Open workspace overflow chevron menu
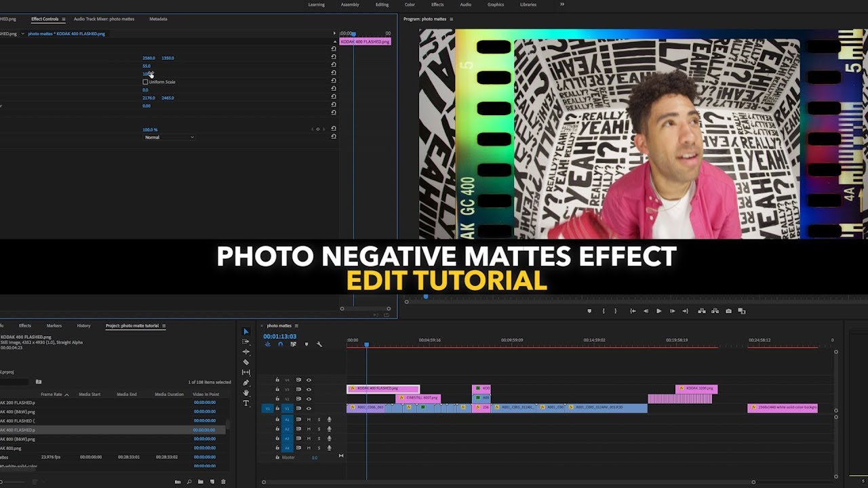The width and height of the screenshot is (868, 488). [561, 5]
